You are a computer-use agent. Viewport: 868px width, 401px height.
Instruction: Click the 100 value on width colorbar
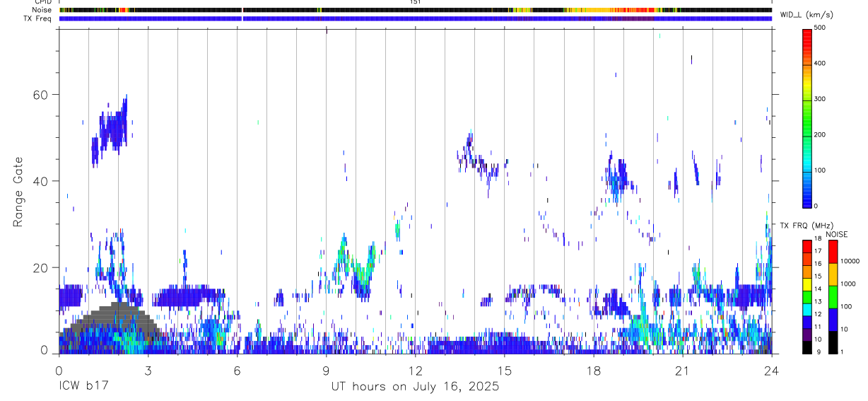pos(820,170)
